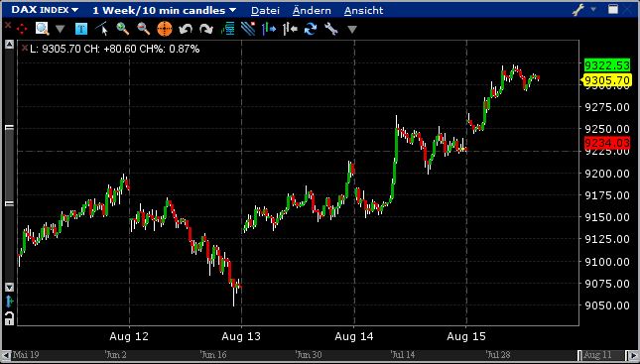640x364 pixels.
Task: Click the L: 9305.70 CH: +80.60 quote text
Action: [x=115, y=50]
